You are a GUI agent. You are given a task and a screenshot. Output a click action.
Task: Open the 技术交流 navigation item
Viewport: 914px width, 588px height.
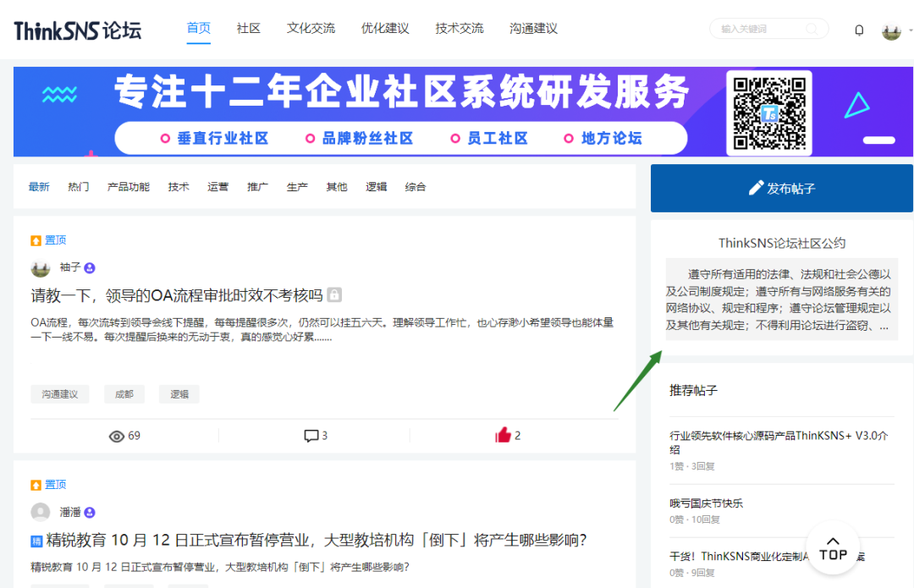(460, 28)
